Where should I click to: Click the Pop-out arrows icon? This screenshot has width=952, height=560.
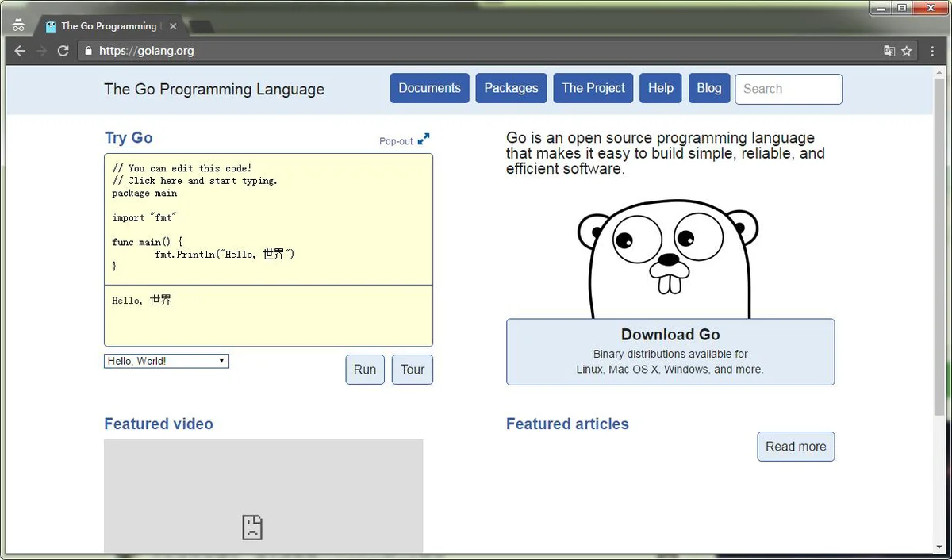click(x=424, y=140)
